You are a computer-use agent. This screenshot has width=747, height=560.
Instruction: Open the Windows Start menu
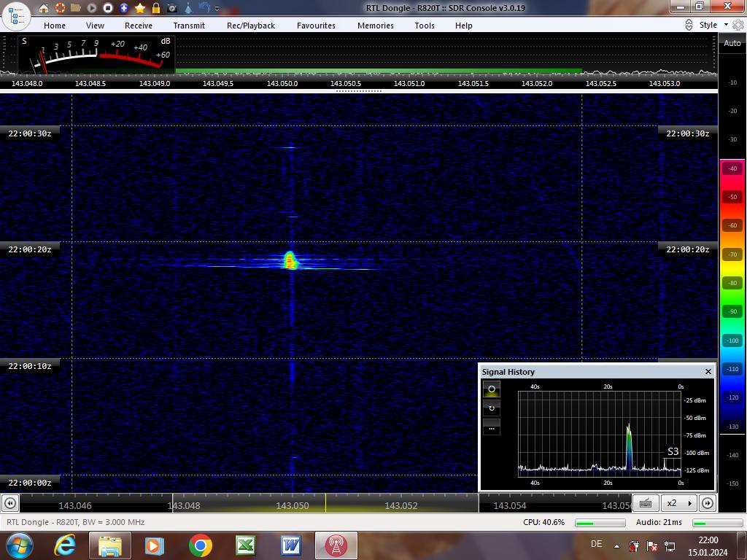[18, 545]
